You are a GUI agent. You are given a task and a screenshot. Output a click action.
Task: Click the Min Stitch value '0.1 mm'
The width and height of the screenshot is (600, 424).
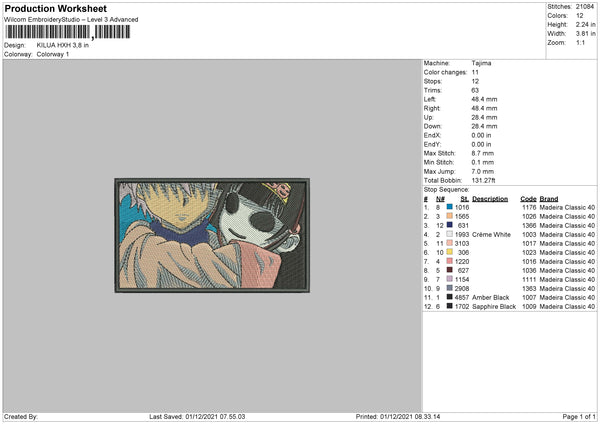[483, 162]
